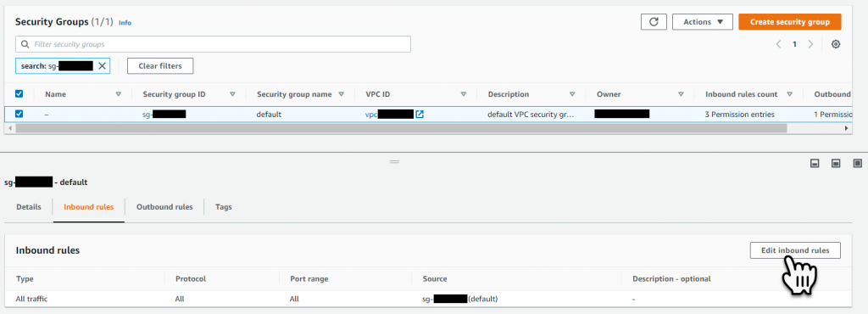Screen dimensions: 868x314
Task: Open the security group ID link
Action: pos(164,115)
